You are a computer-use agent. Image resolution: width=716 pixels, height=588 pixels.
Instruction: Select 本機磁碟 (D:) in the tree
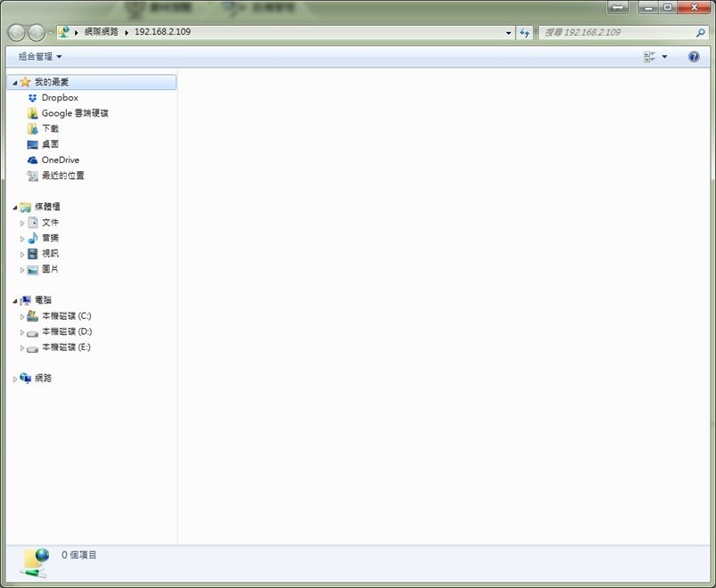(x=67, y=331)
